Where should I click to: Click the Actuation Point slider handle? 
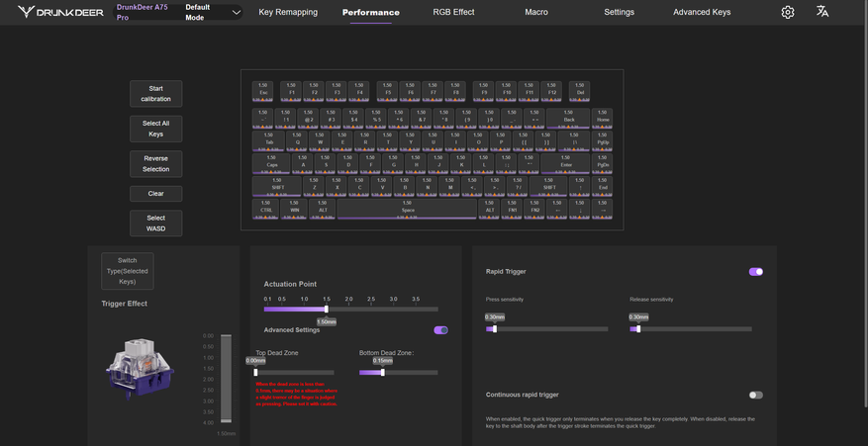point(327,310)
